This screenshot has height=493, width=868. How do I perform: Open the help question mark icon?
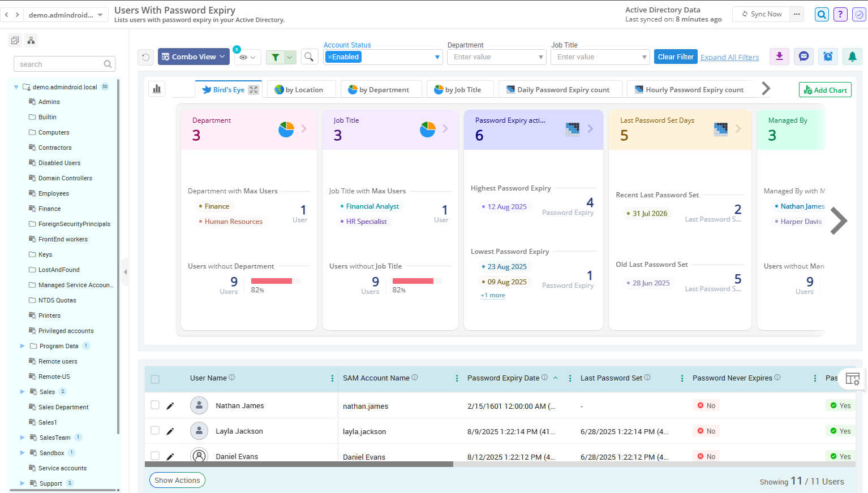[x=841, y=15]
